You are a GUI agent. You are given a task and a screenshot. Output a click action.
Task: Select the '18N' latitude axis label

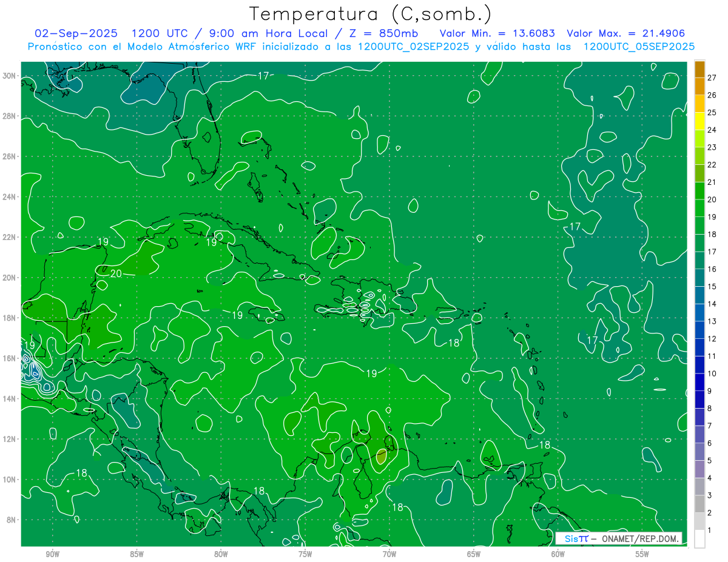pyautogui.click(x=10, y=318)
